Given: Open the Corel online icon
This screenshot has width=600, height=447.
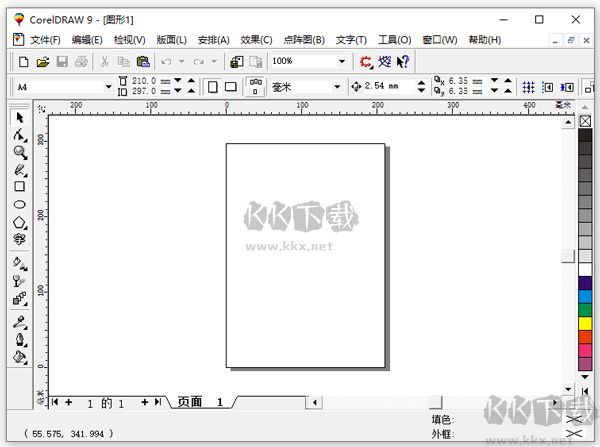Looking at the screenshot, I should point(385,62).
